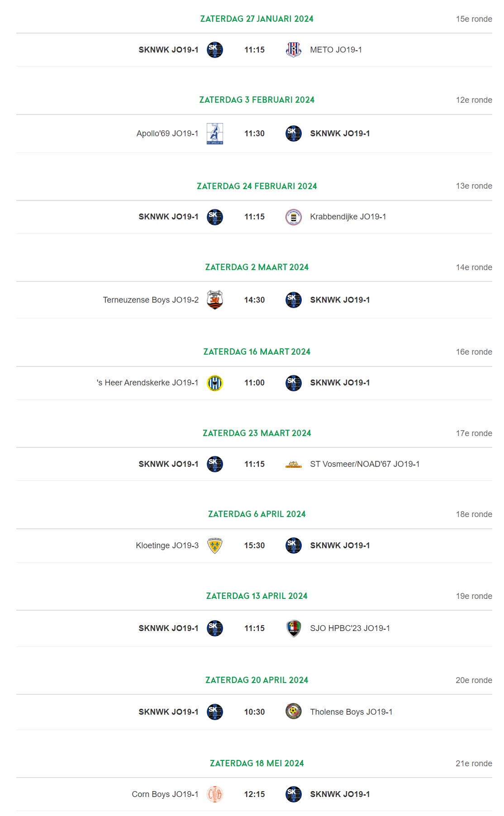The image size is (504, 816).
Task: Select the ST Vosmeer/NOAD'67 JO19-1 team name
Action: click(365, 464)
